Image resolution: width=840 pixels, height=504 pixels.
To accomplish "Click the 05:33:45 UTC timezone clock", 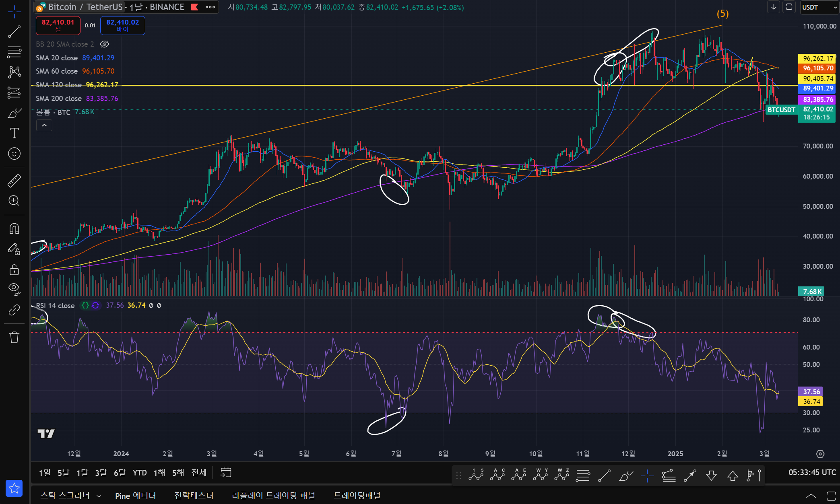I will pyautogui.click(x=812, y=473).
